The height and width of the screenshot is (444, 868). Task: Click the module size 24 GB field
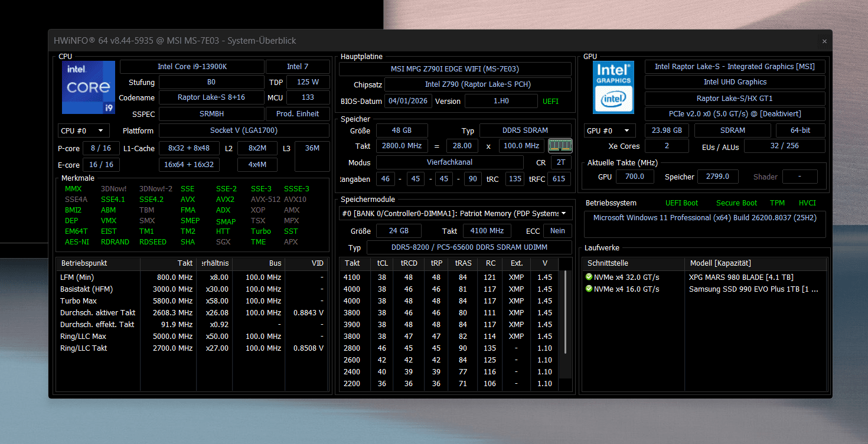coord(399,231)
